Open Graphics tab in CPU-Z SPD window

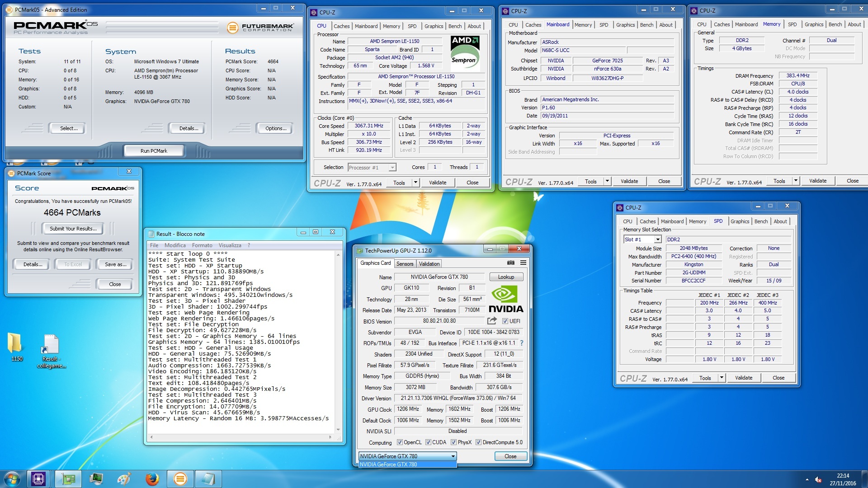[x=740, y=221]
